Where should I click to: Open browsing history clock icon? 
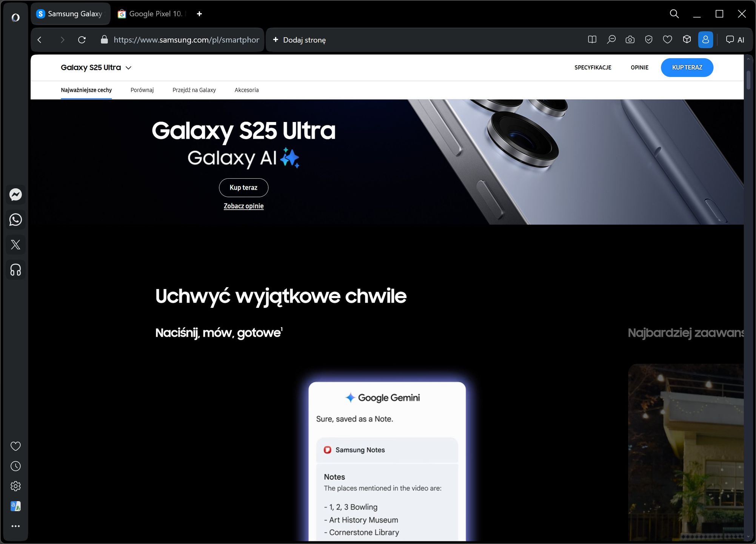pyautogui.click(x=15, y=466)
